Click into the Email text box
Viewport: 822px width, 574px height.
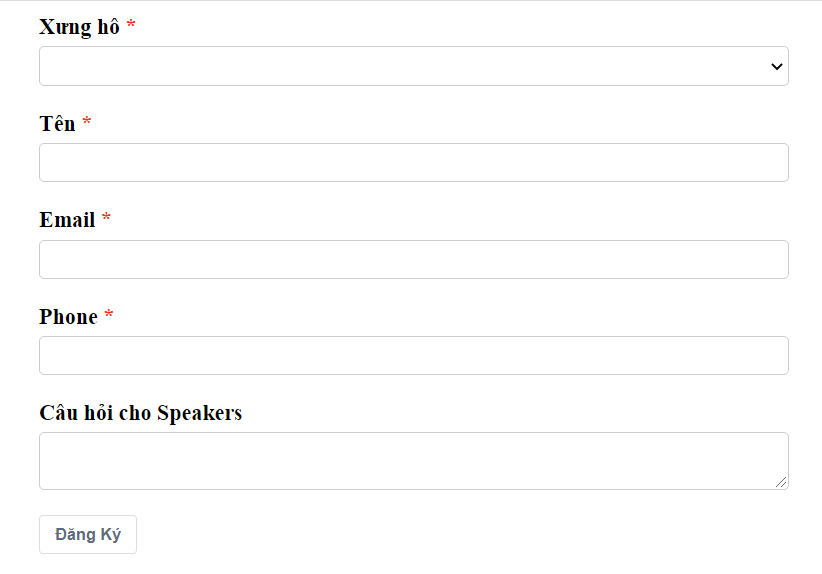tap(413, 259)
